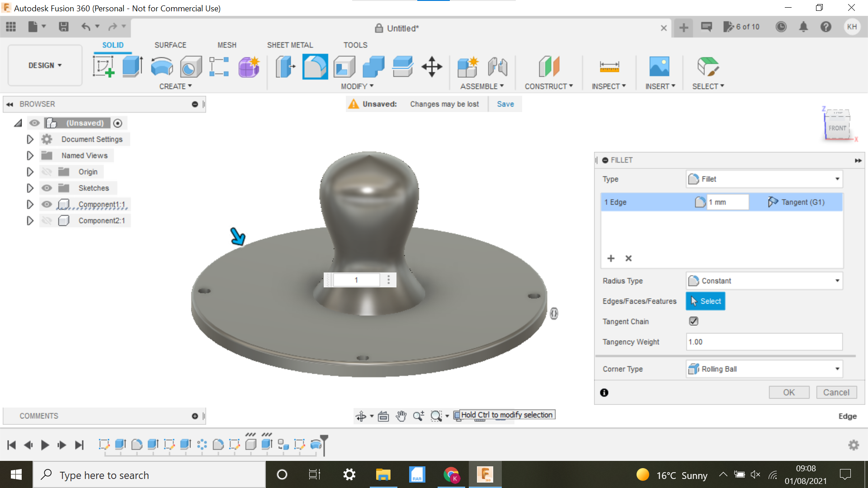Switch to the SURFACE tab
This screenshot has height=488, width=868.
click(170, 45)
